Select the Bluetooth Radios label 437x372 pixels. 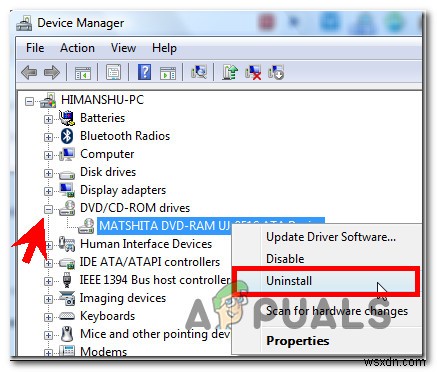coord(125,136)
